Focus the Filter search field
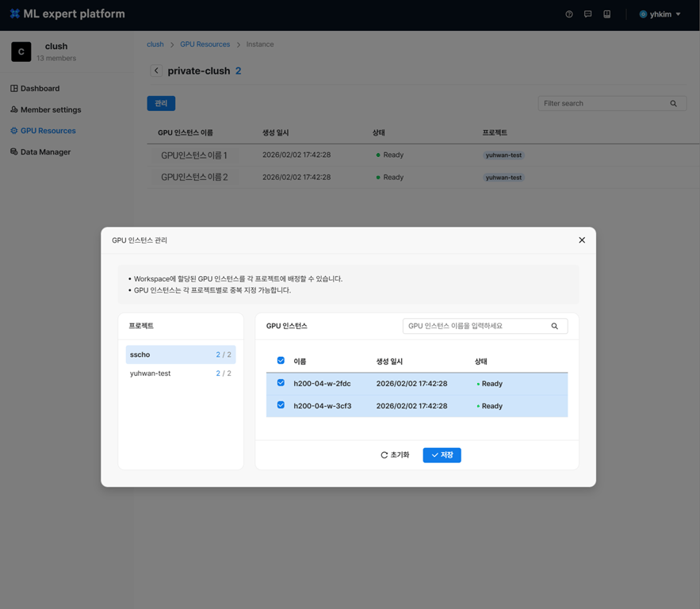Screen dimensions: 700x609 (x=612, y=103)
